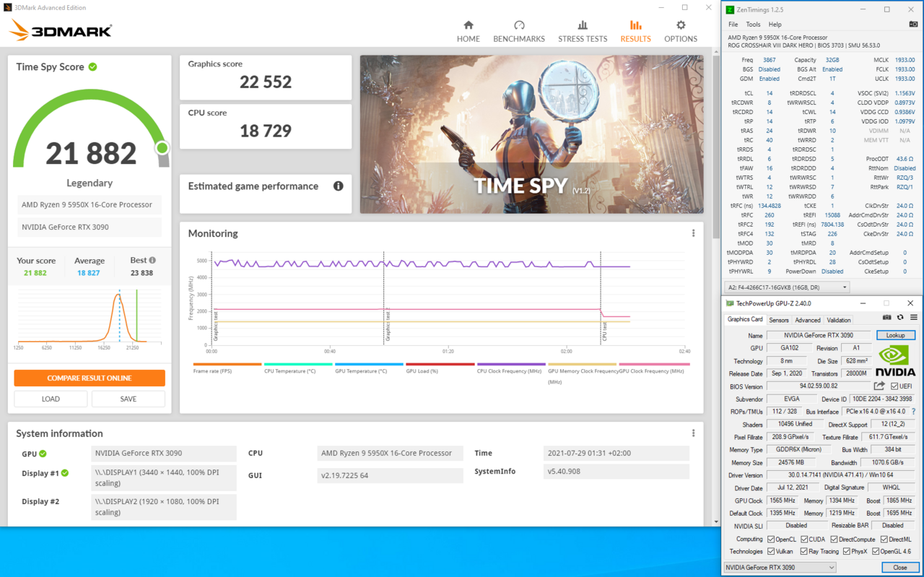Expand the memory slot dropdown in ZenTimings

point(844,287)
